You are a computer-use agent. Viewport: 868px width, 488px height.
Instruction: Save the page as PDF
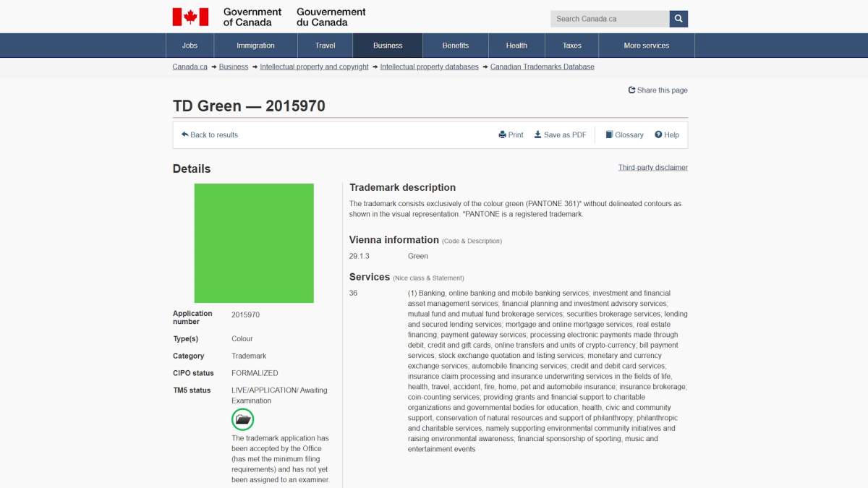click(560, 134)
